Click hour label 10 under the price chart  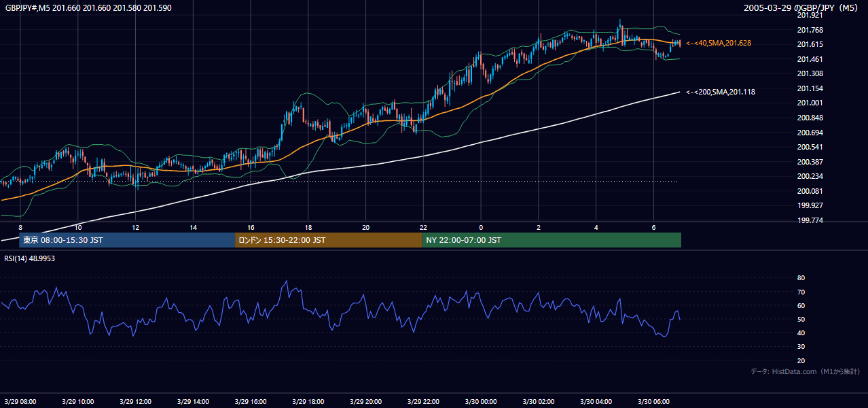[78, 227]
